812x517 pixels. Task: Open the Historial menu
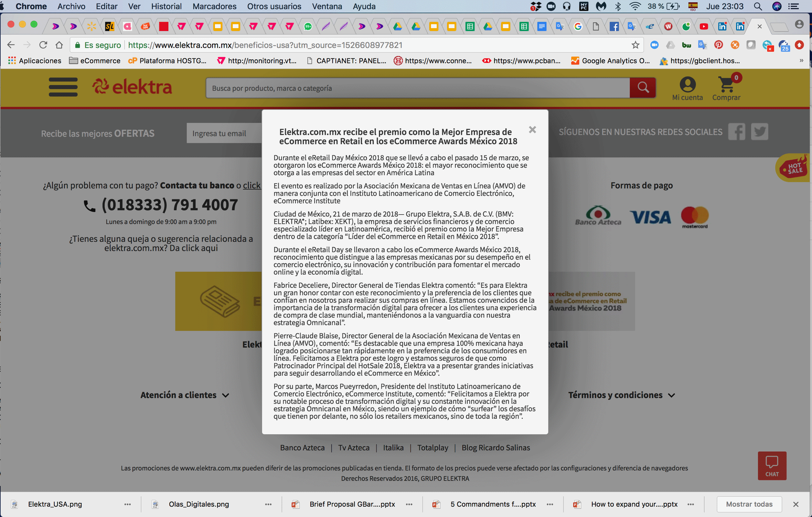[166, 6]
